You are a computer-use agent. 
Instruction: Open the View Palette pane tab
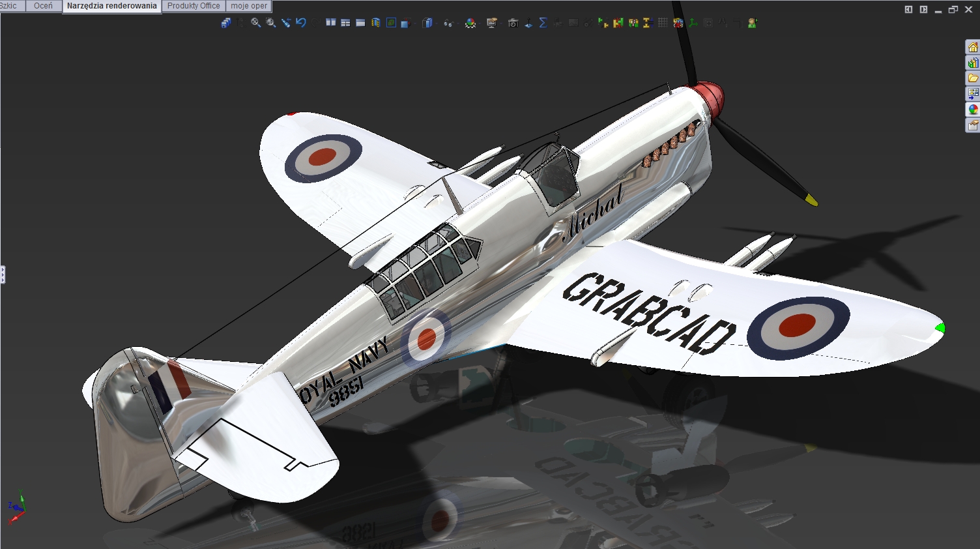pyautogui.click(x=973, y=94)
